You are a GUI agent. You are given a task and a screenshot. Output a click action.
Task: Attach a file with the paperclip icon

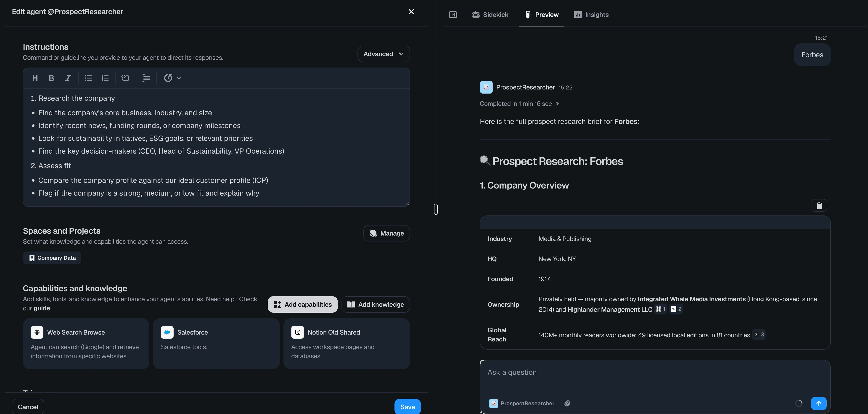click(x=567, y=403)
